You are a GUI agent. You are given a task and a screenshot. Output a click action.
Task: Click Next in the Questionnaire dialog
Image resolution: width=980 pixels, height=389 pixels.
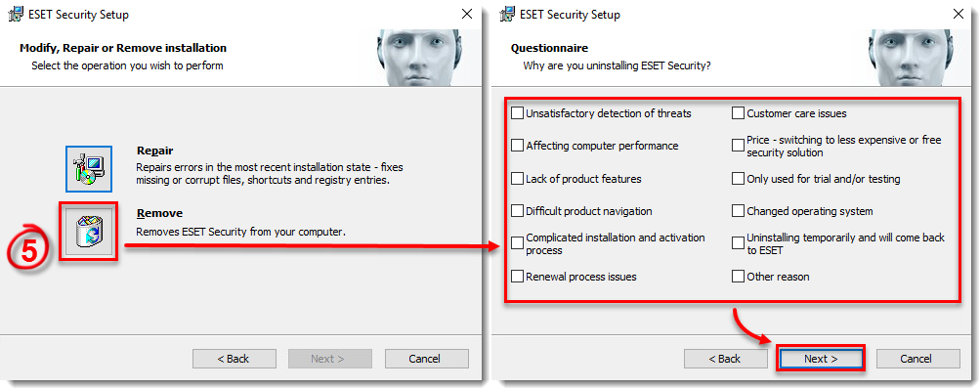(x=821, y=359)
